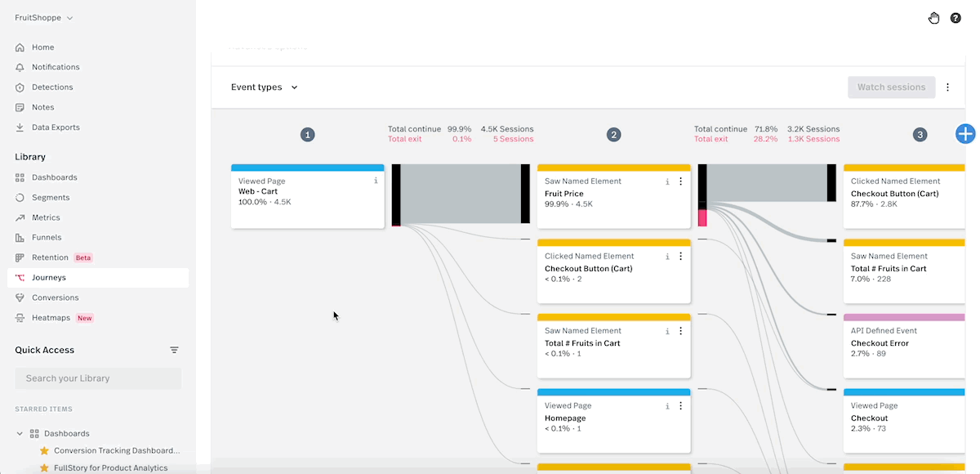Screen dimensions: 980x474
Task: Click the blue plus button to add step
Action: (x=965, y=134)
